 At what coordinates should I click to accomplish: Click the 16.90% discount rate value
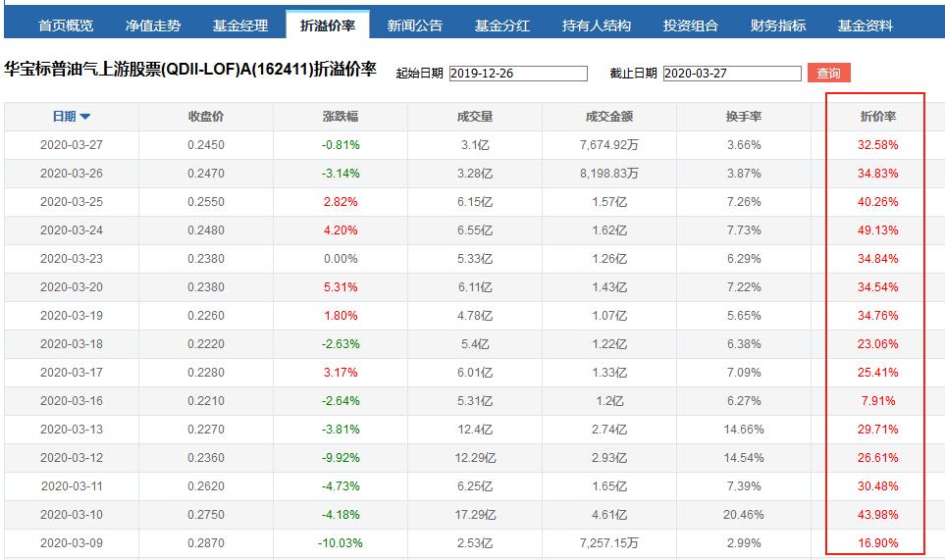click(878, 543)
